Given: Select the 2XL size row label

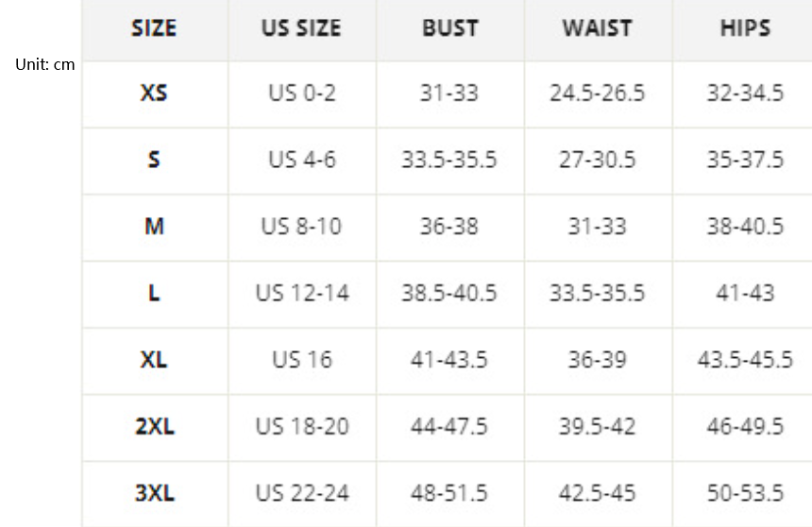Looking at the screenshot, I should point(154,427).
